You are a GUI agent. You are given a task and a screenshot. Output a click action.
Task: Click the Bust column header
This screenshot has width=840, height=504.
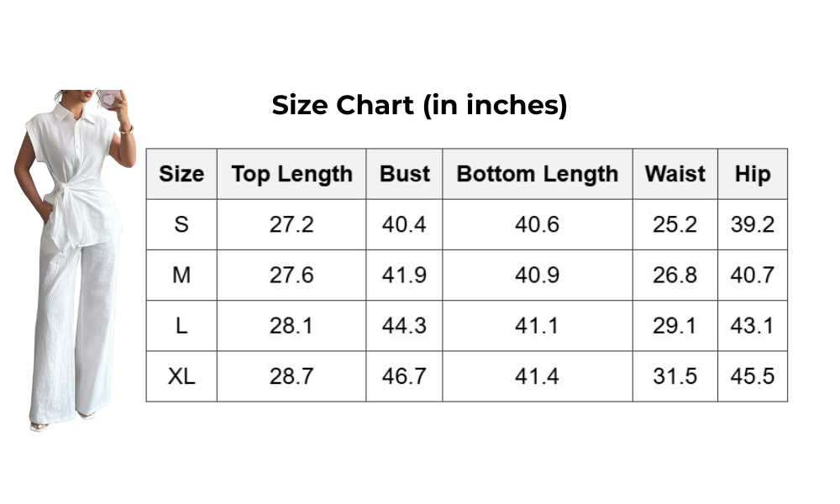pyautogui.click(x=404, y=174)
